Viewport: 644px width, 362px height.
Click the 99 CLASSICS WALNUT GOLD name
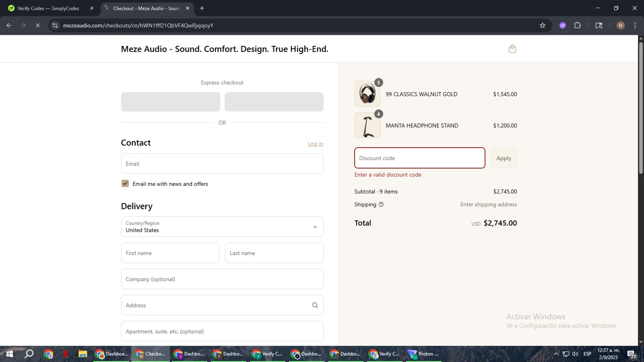pos(422,94)
